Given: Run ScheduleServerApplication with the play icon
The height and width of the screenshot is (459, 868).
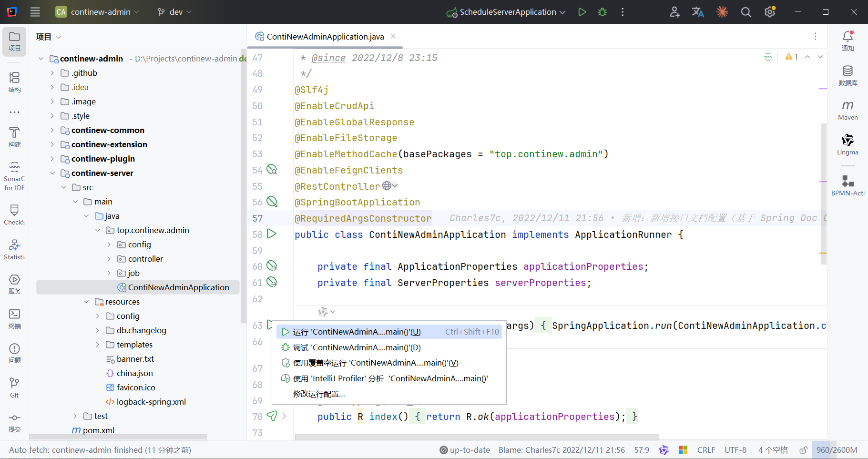Looking at the screenshot, I should point(582,12).
